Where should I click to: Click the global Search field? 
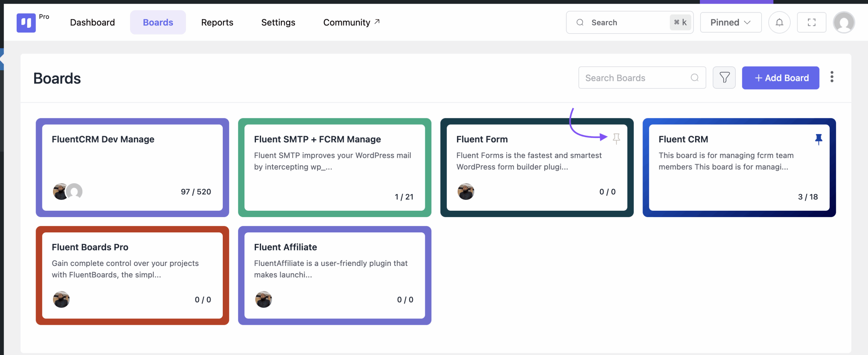click(x=629, y=22)
